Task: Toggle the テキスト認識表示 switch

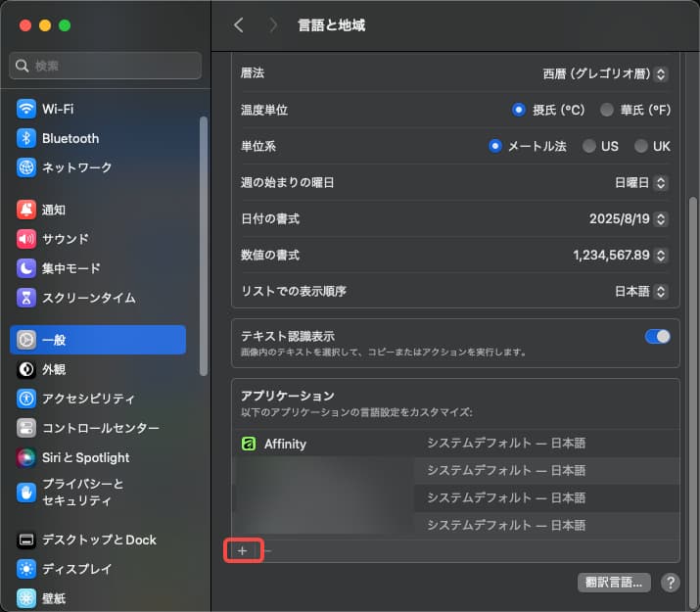Action: click(x=657, y=337)
